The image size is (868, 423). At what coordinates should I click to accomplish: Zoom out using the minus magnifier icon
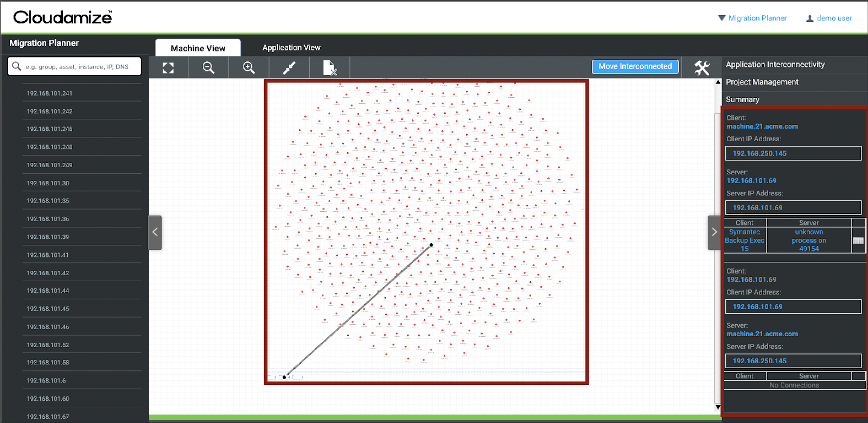(208, 68)
